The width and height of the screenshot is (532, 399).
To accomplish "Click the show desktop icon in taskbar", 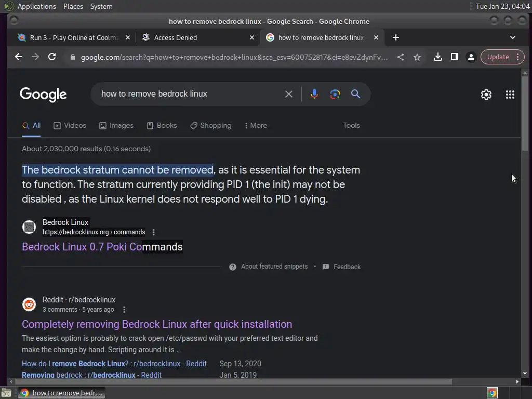I will (6, 393).
